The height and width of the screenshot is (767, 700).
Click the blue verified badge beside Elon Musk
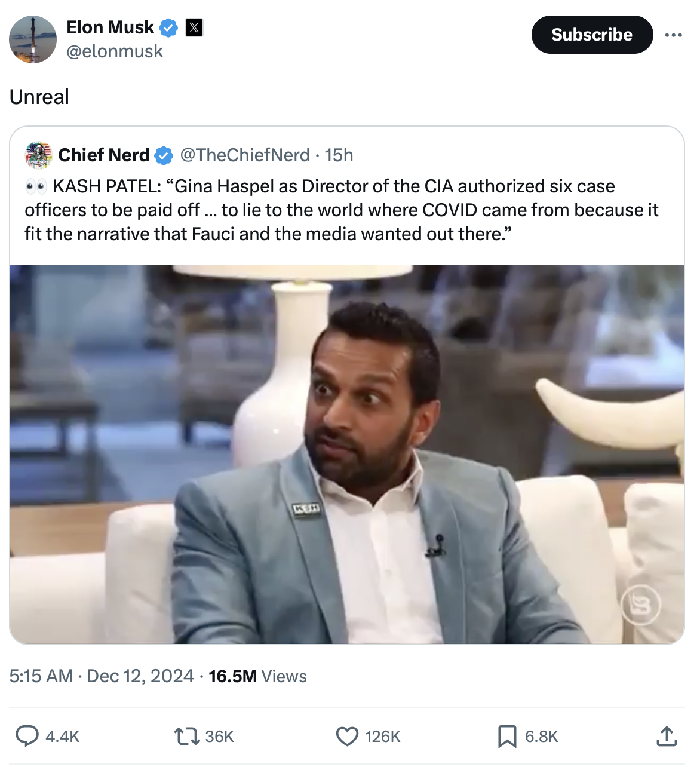tap(169, 27)
